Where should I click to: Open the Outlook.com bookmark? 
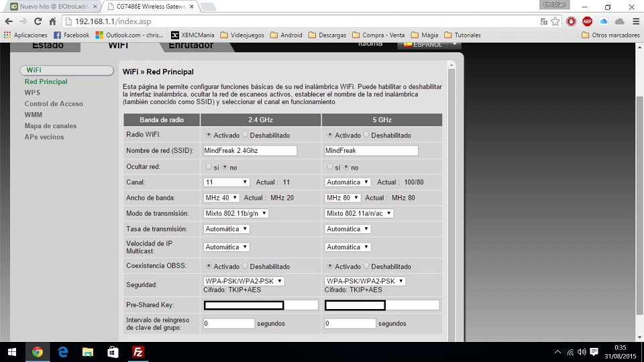pyautogui.click(x=129, y=36)
